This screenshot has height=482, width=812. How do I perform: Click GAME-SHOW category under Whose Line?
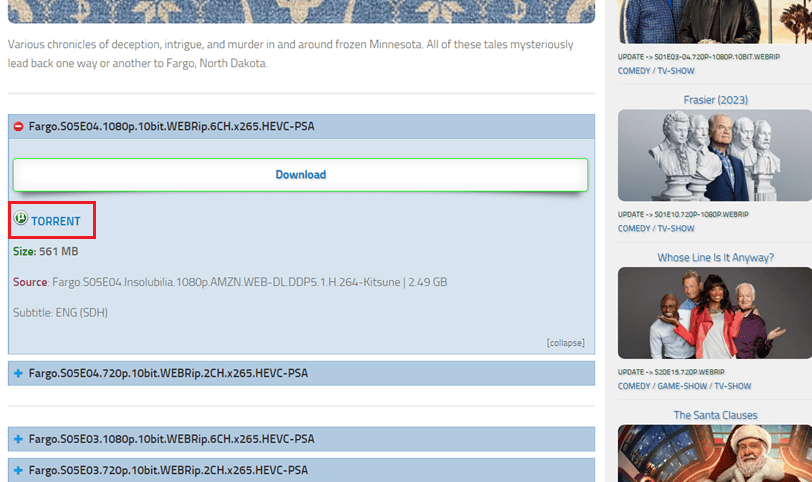click(x=682, y=386)
